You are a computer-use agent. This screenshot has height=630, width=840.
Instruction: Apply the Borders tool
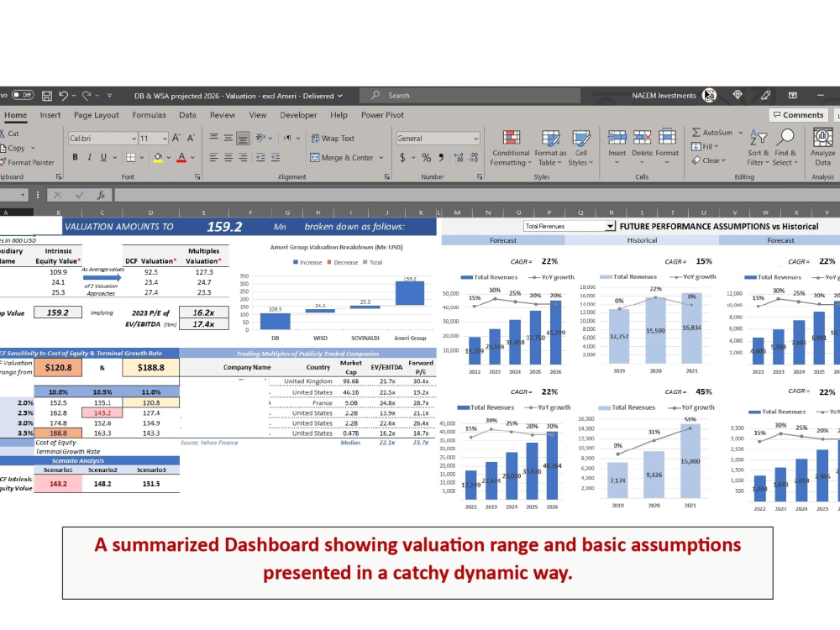131,158
